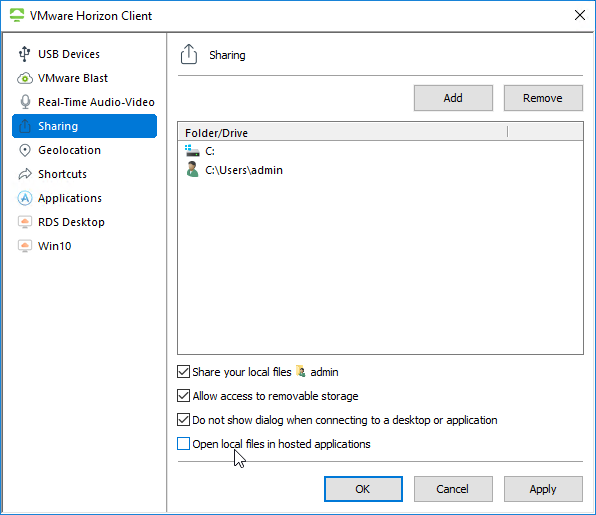
Task: Select the C: entry text in list
Action: pyautogui.click(x=210, y=151)
